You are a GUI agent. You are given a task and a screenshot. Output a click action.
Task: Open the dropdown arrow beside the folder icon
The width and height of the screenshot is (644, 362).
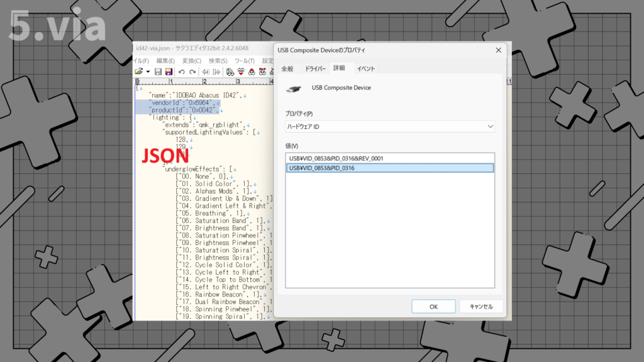click(x=148, y=72)
